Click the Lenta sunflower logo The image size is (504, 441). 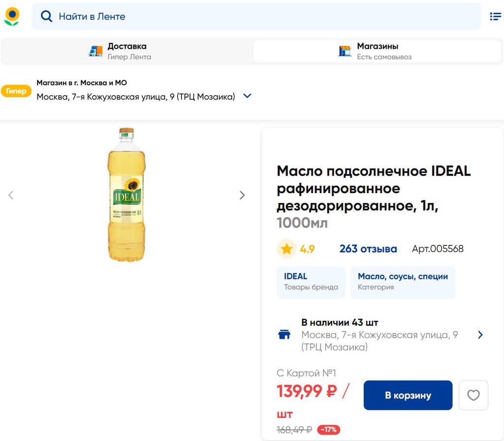(x=12, y=16)
